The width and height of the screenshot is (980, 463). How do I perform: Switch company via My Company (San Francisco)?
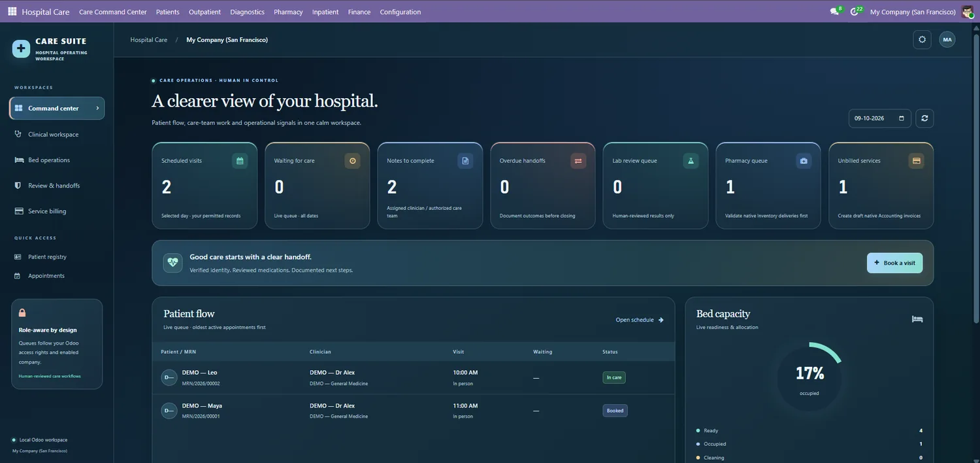pyautogui.click(x=913, y=12)
